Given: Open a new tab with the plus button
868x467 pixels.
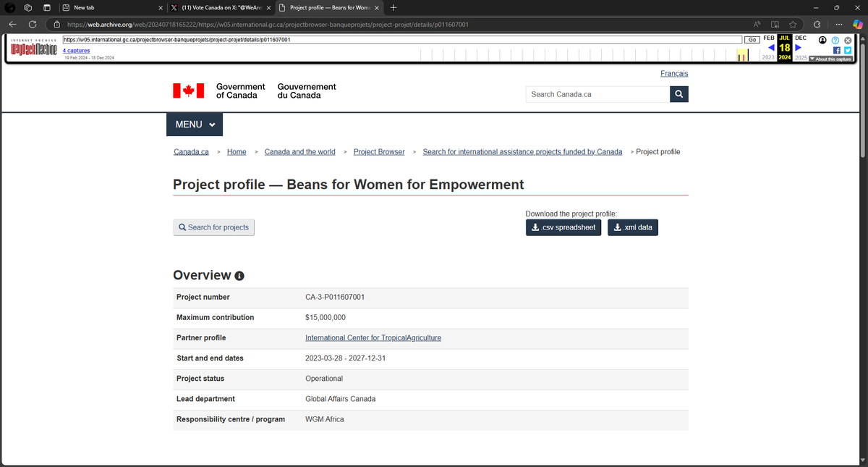Looking at the screenshot, I should point(393,7).
